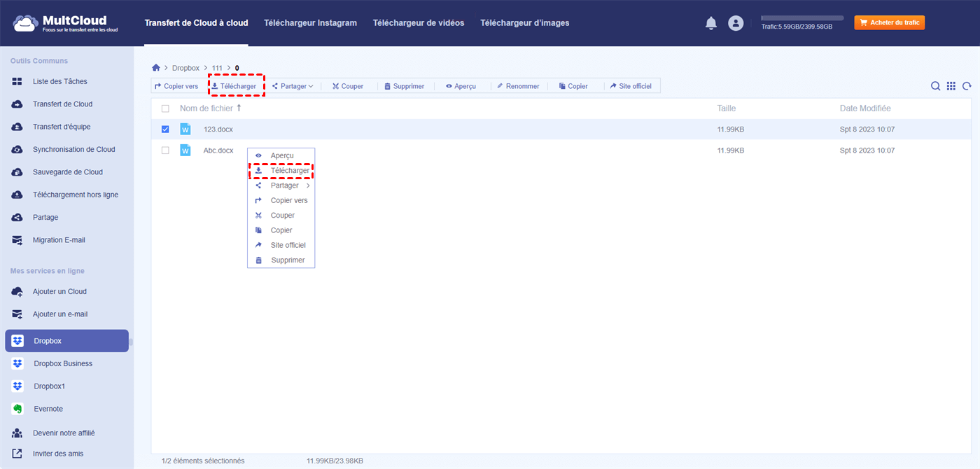
Task: Open the search magnifier icon
Action: click(935, 86)
